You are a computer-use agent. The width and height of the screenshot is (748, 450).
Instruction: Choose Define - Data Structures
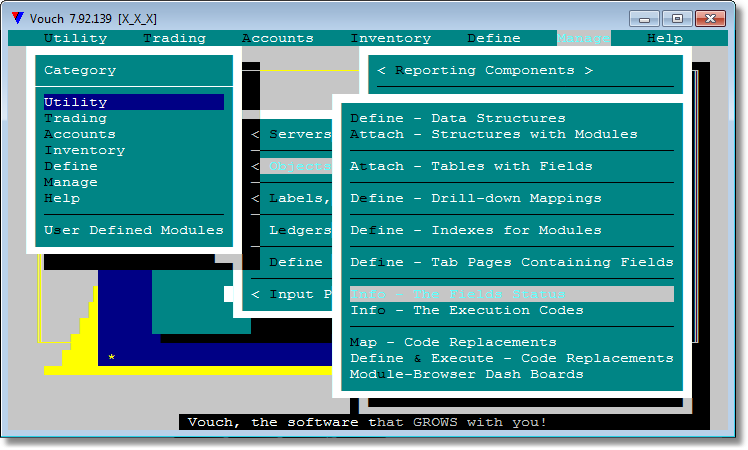(457, 118)
